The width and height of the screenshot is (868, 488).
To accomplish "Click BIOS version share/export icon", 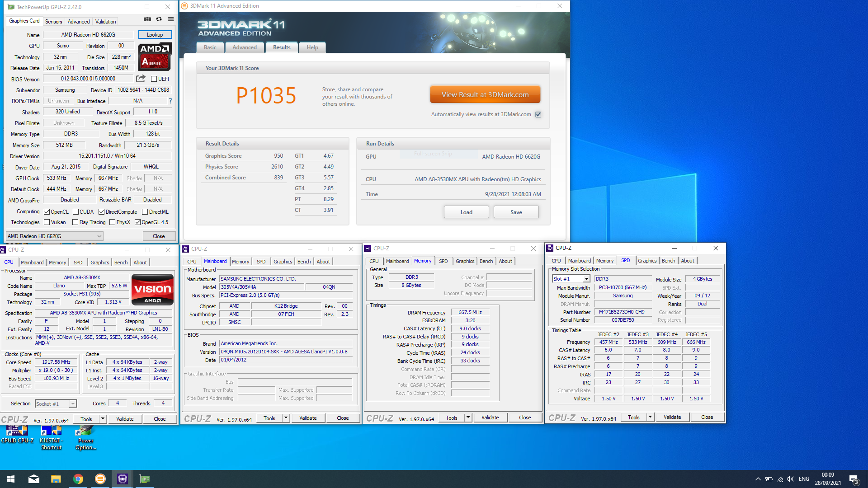I will click(x=141, y=79).
